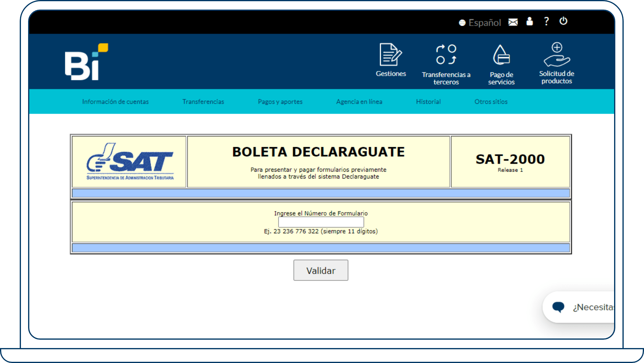Click the 'Ingrese el Número de Formulario' label
The width and height of the screenshot is (644, 363).
(x=321, y=213)
